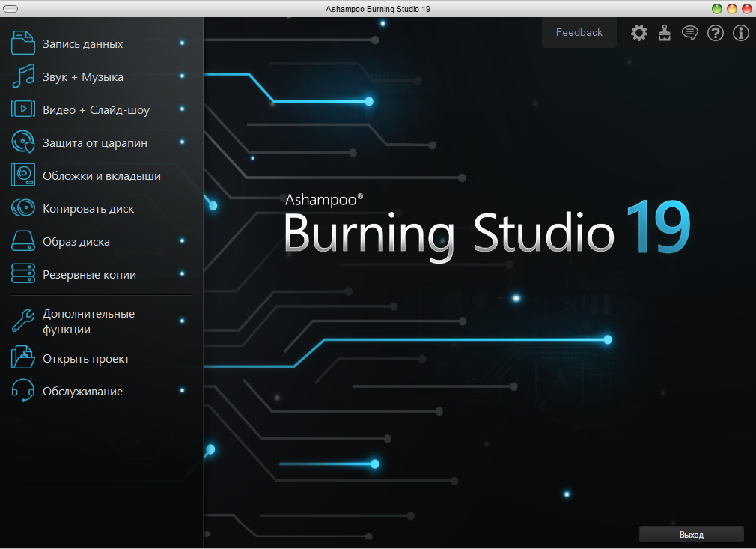This screenshot has width=756, height=549.
Task: Click the open folder icon for Открыть проект
Action: (x=22, y=357)
